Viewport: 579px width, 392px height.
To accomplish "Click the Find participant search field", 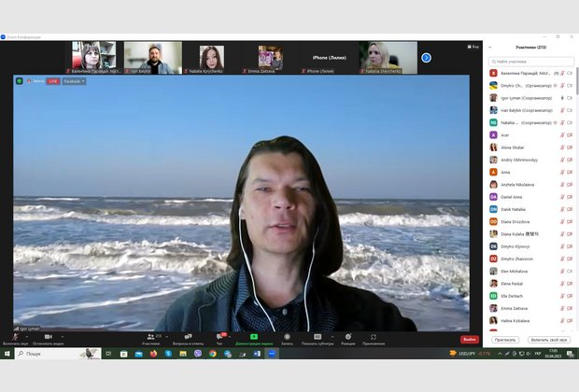I will point(531,61).
